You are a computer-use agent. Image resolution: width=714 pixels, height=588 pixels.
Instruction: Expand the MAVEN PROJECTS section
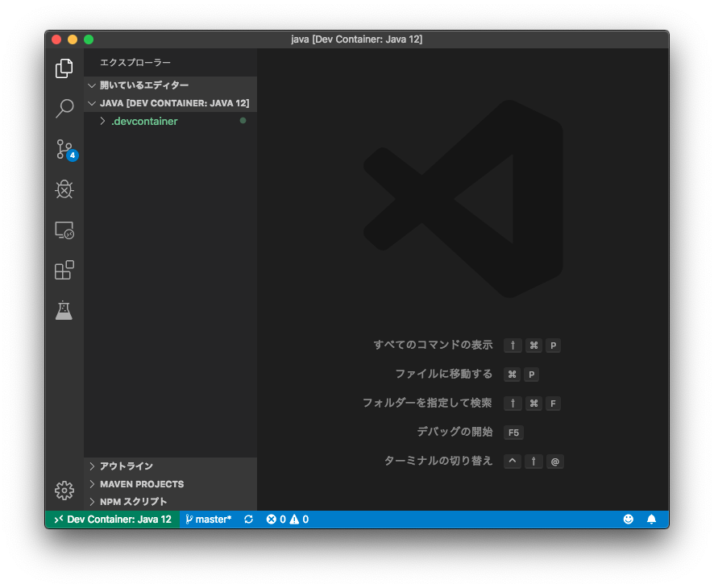tap(170, 484)
